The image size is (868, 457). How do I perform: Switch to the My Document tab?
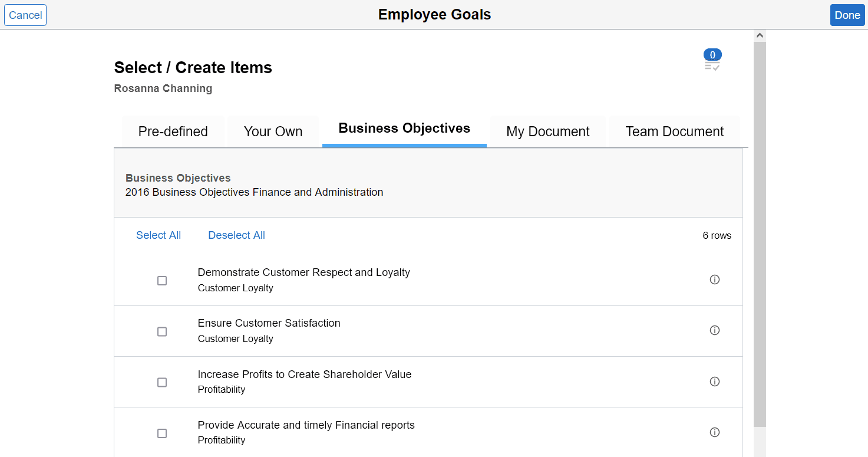point(547,131)
